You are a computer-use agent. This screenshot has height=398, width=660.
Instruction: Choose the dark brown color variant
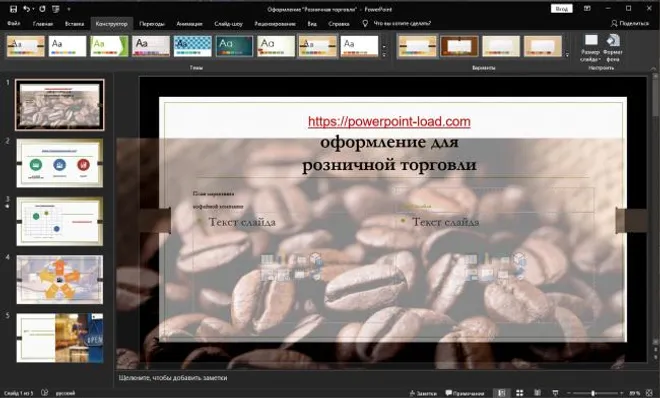tap(459, 46)
